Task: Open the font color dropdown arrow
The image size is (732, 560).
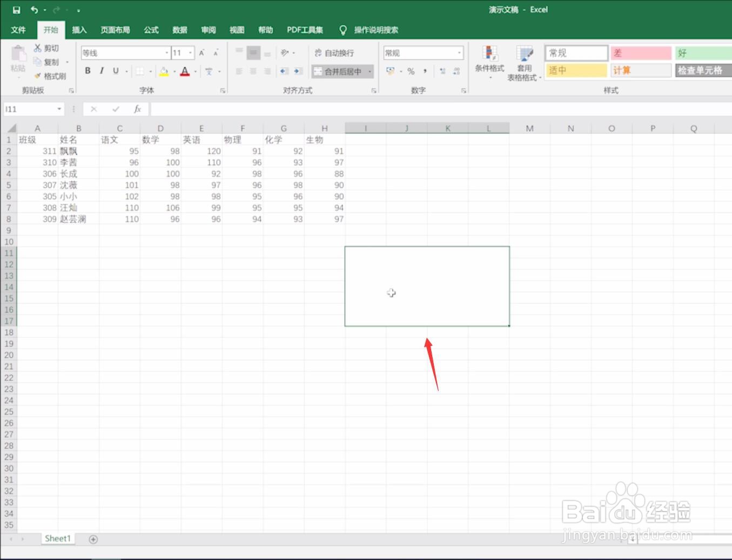Action: click(x=196, y=71)
